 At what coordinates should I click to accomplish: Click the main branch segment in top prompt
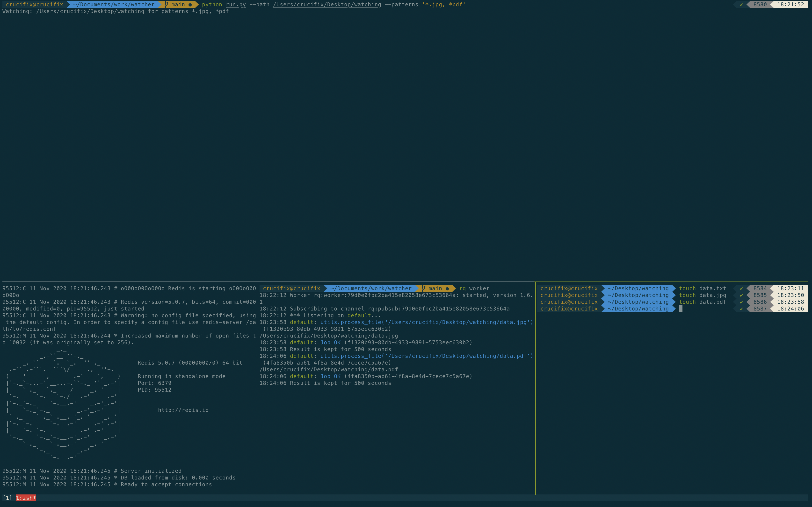pos(178,4)
